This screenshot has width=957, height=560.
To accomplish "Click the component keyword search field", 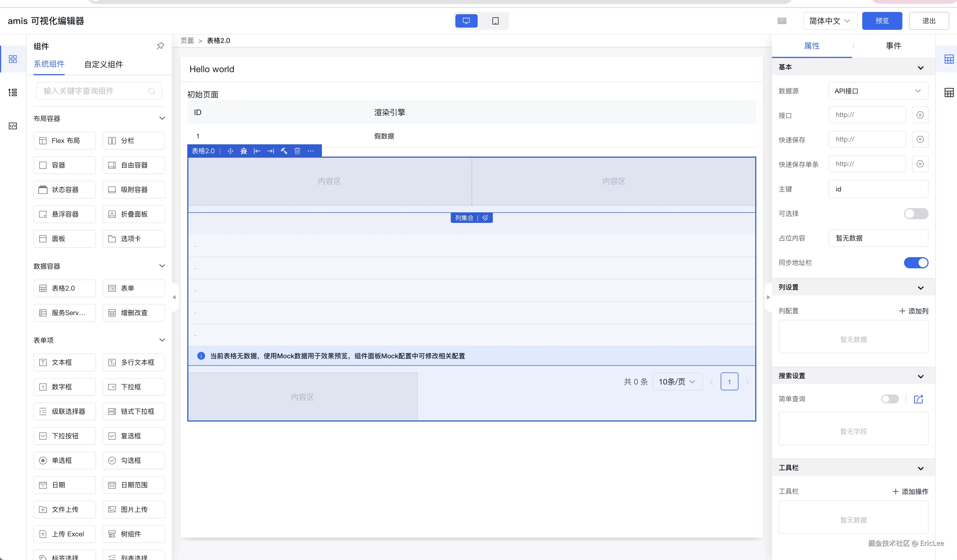I will pyautogui.click(x=95, y=91).
